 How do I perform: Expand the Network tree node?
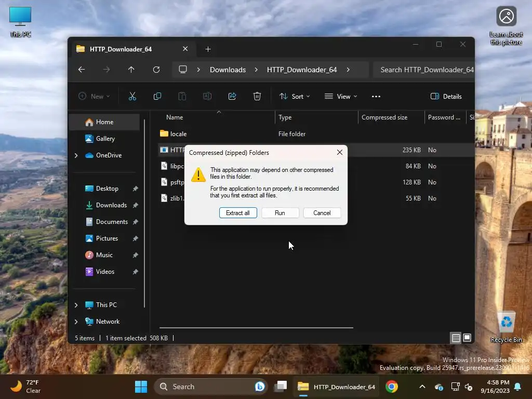pos(76,322)
